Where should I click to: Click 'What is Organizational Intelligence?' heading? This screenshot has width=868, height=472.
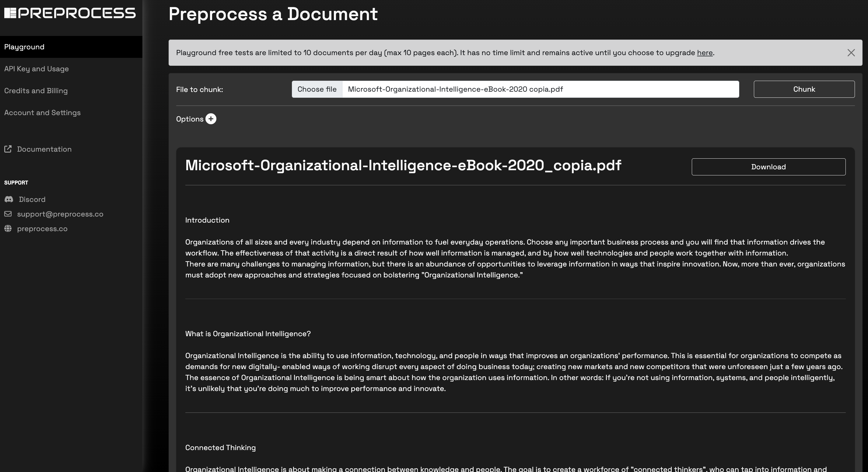click(x=248, y=334)
